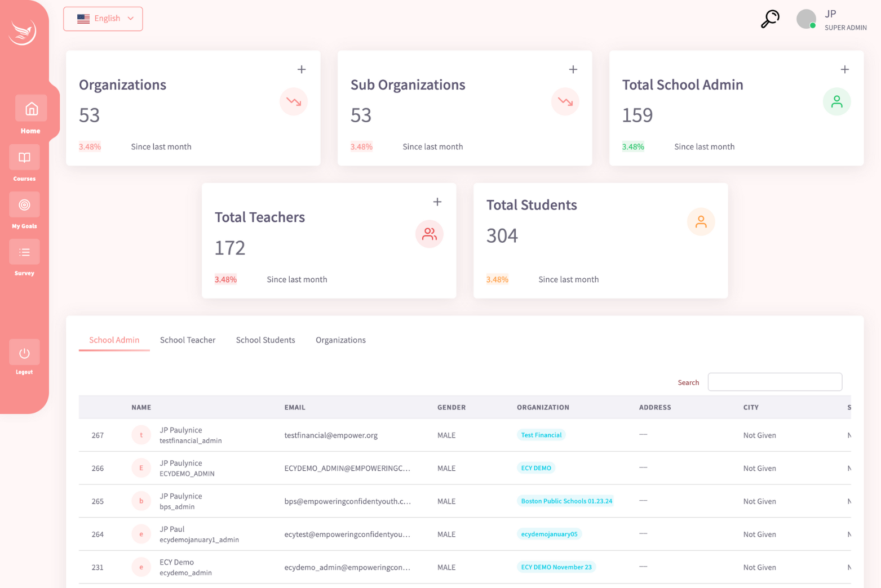Open the Home sidebar icon
Image resolution: width=881 pixels, height=588 pixels.
coord(31,109)
